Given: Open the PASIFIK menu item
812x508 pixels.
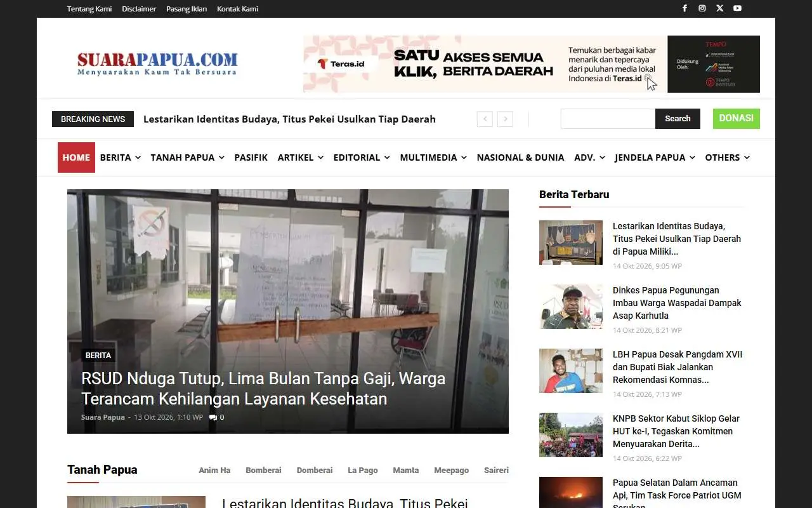Looking at the screenshot, I should [251, 157].
